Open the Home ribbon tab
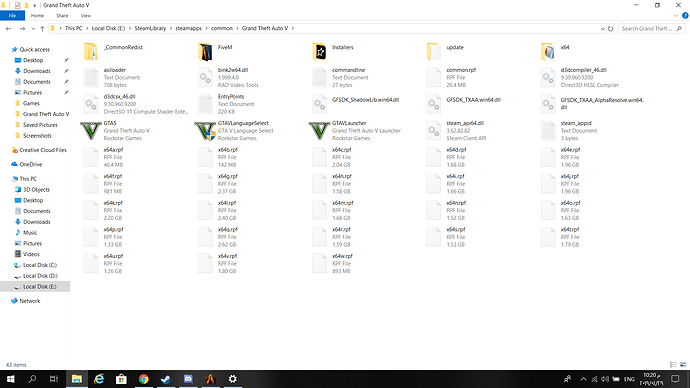 [37, 15]
